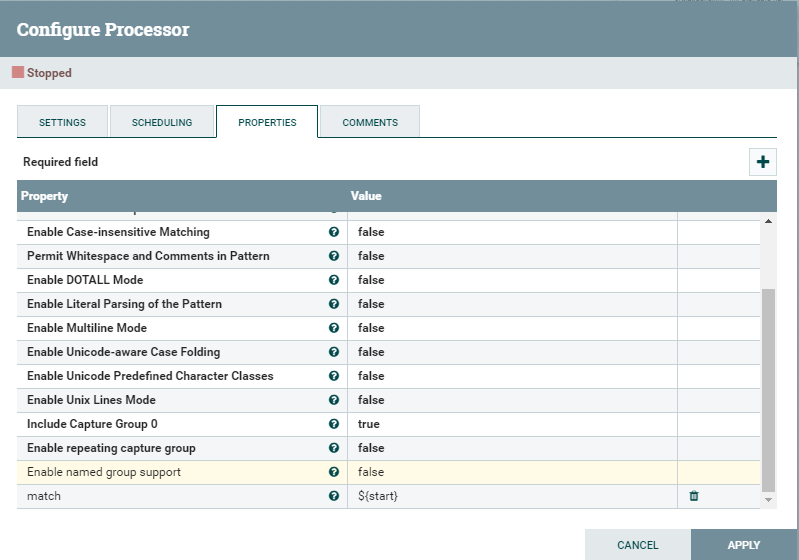Change Include Capture Group 0 true value
This screenshot has height=560, width=799.
click(510, 424)
